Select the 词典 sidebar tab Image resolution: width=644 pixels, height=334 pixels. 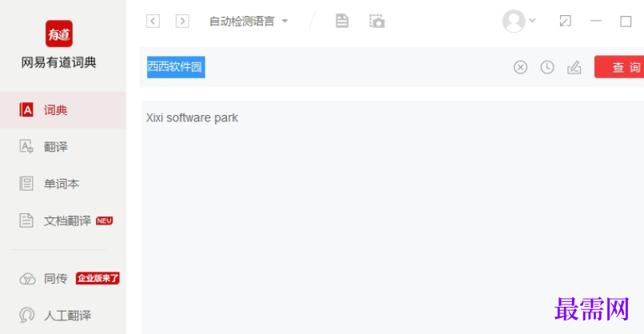click(63, 110)
